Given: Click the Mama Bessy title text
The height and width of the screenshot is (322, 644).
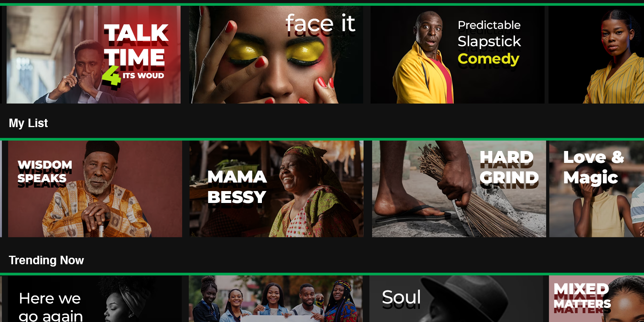Looking at the screenshot, I should [x=237, y=187].
